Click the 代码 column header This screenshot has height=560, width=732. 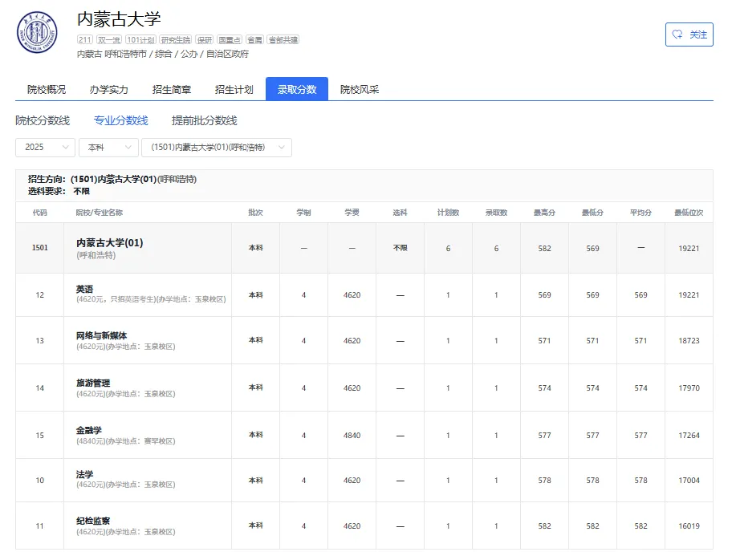pyautogui.click(x=39, y=213)
